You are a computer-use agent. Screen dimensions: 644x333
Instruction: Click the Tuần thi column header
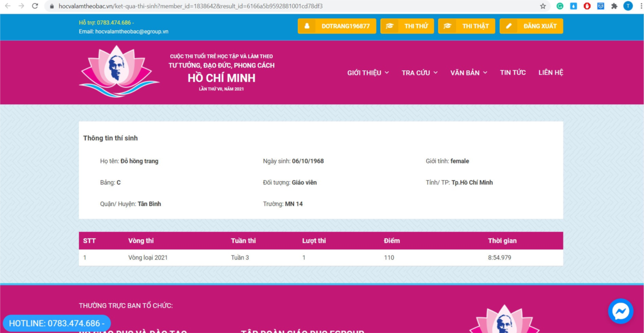pyautogui.click(x=243, y=241)
